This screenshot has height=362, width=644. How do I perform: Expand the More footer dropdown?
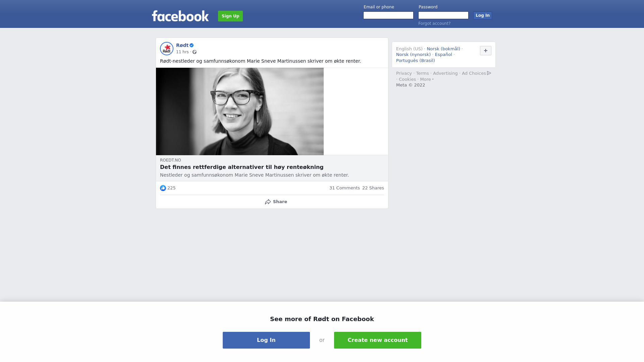(427, 79)
